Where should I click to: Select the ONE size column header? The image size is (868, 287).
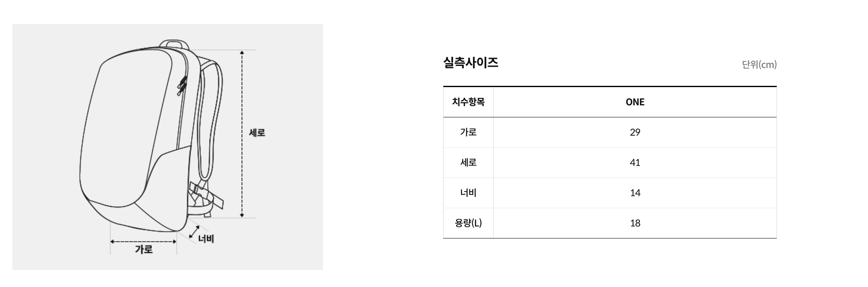pyautogui.click(x=635, y=102)
